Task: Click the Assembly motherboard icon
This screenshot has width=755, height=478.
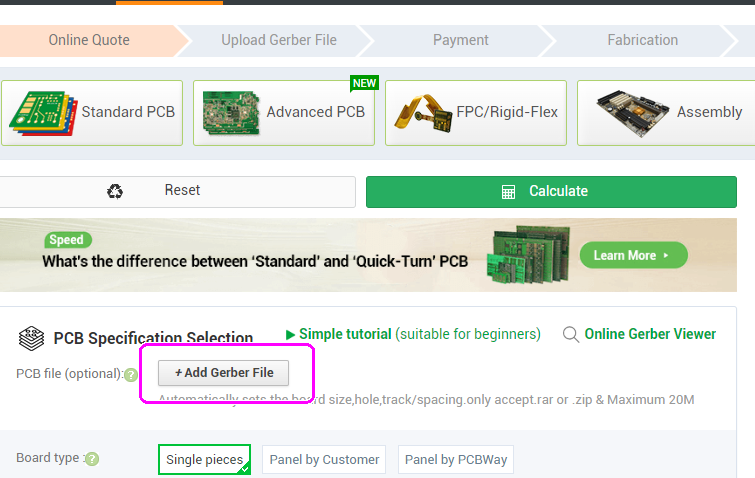Action: point(632,112)
